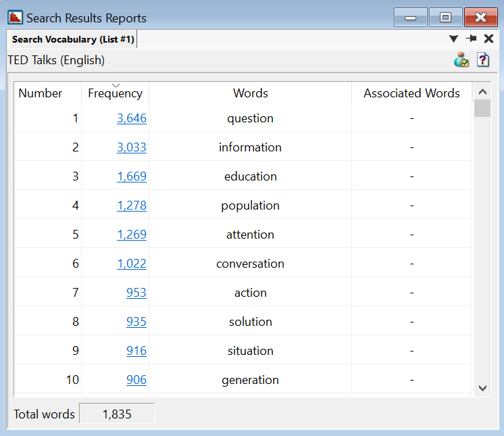Click the 906 frequency link for generation

coord(136,380)
